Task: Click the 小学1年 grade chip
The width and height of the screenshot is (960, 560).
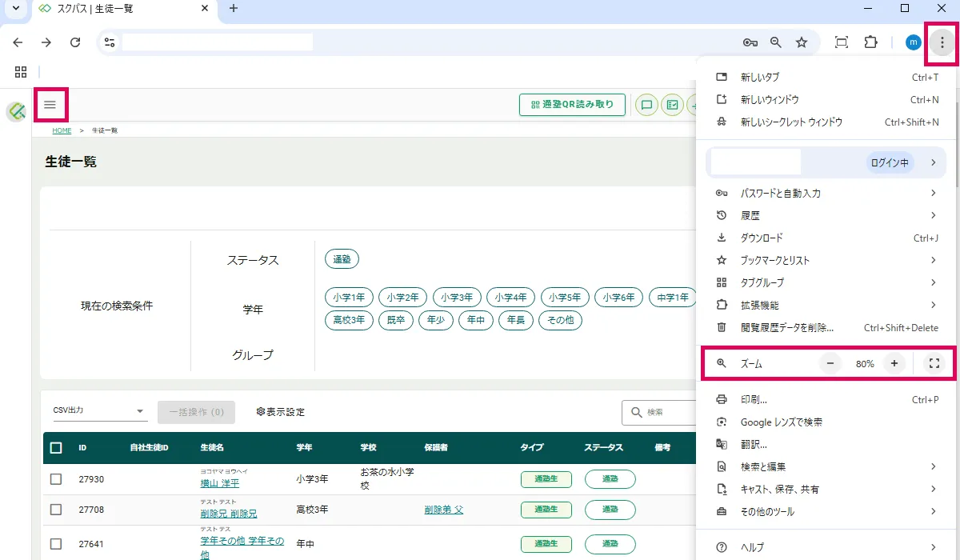Action: point(349,298)
